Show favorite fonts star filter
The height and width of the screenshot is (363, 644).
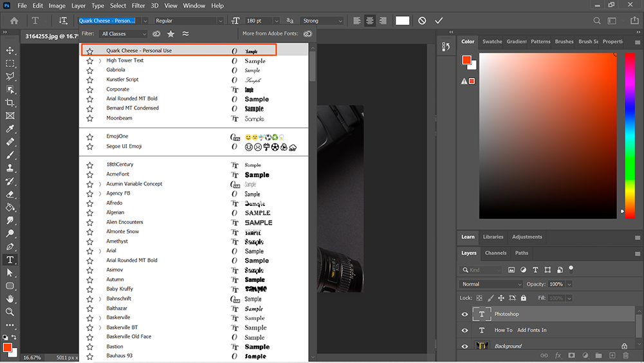tap(170, 33)
